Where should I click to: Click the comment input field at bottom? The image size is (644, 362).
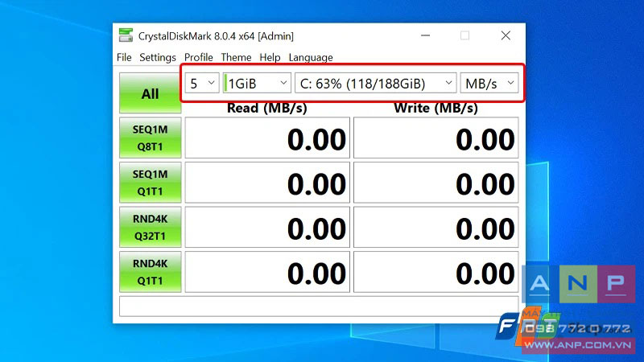click(x=319, y=306)
